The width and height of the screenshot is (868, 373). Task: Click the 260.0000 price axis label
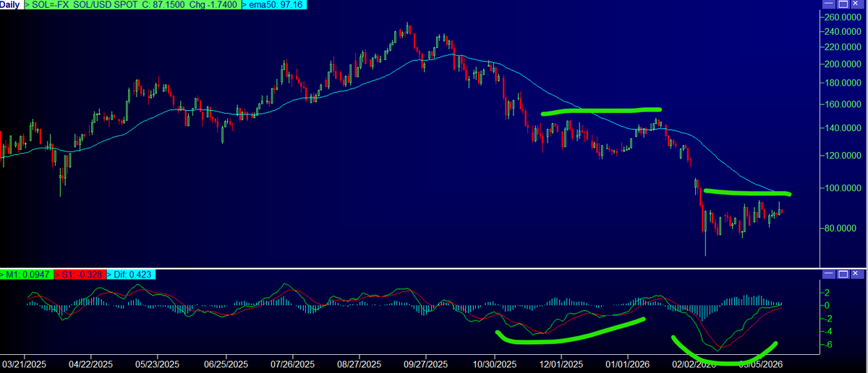[x=843, y=17]
